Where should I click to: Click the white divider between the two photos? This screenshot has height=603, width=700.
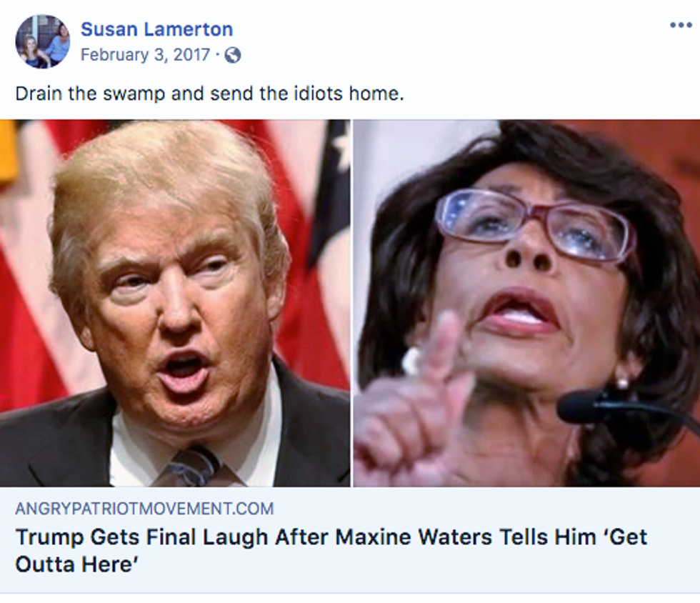pyautogui.click(x=351, y=303)
